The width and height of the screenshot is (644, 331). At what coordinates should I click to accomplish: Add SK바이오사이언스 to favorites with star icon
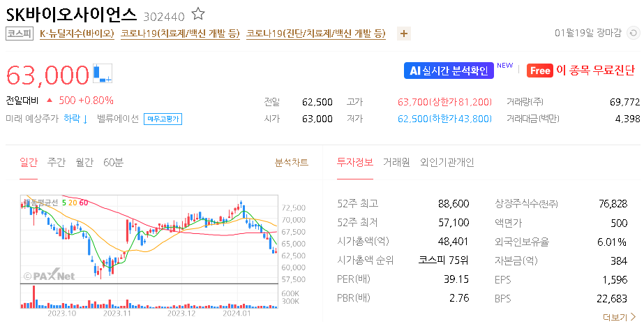pyautogui.click(x=198, y=14)
